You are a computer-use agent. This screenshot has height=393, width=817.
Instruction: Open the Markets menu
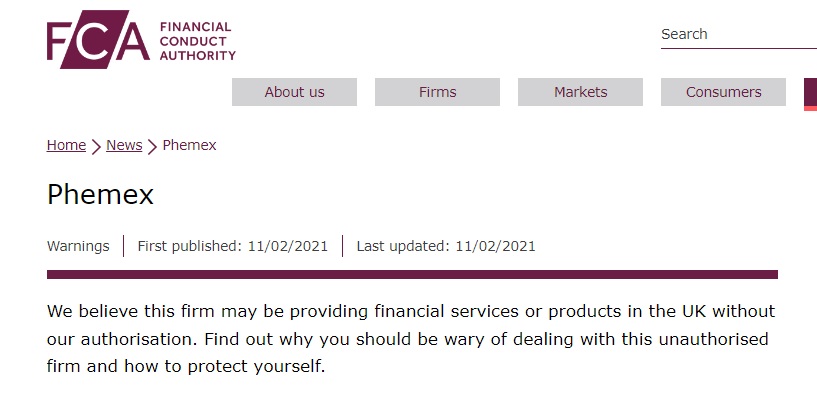pos(580,92)
